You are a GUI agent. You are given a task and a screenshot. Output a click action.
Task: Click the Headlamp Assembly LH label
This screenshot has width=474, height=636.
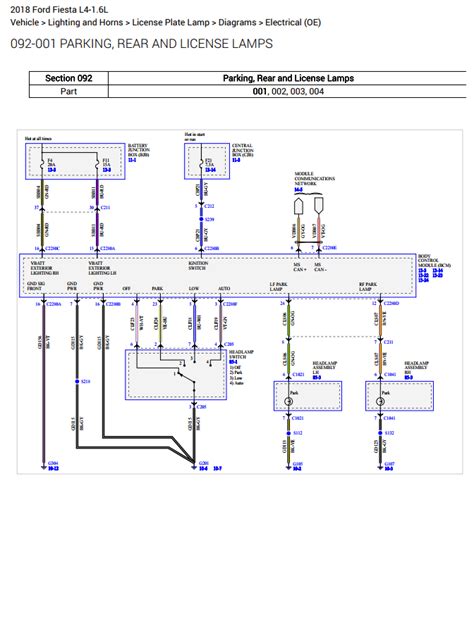[324, 367]
